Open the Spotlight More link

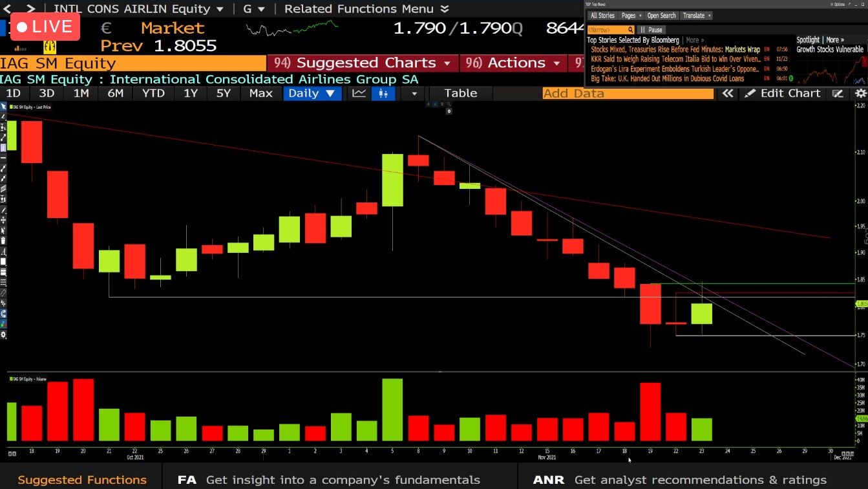point(834,40)
